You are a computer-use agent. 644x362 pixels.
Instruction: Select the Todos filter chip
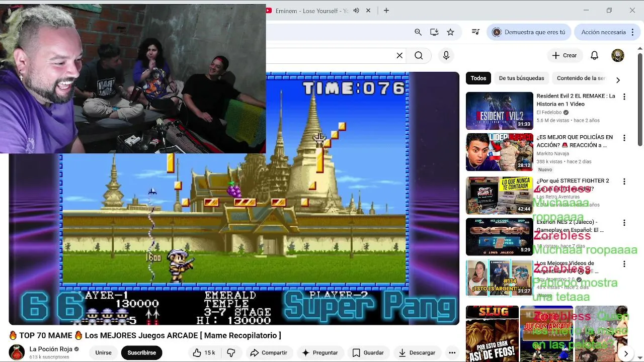coord(478,78)
